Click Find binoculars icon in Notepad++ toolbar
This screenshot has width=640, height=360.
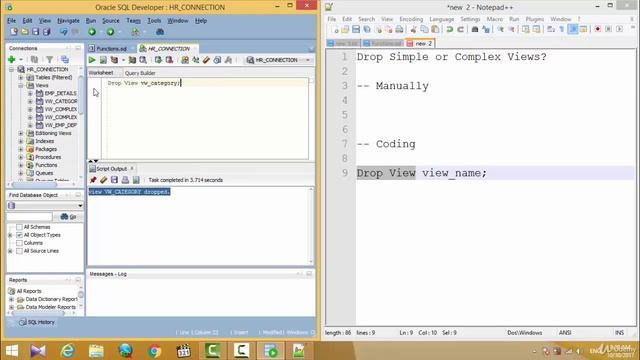475,29
